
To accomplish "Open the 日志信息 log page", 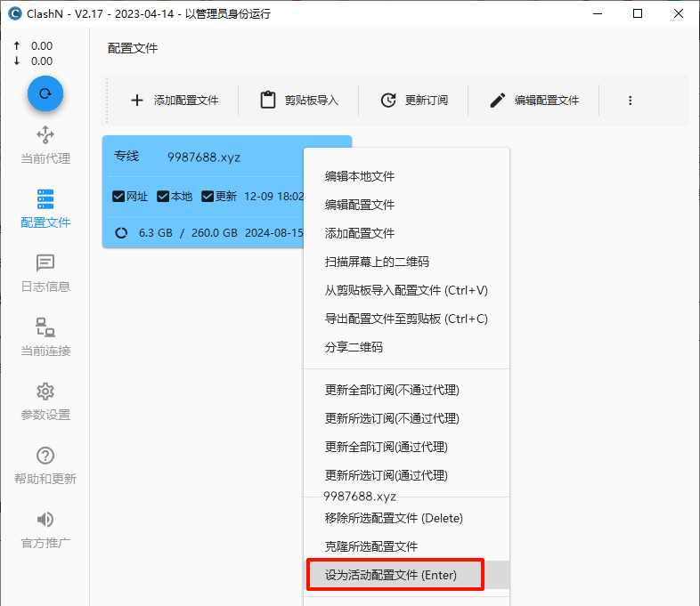I will 45,273.
